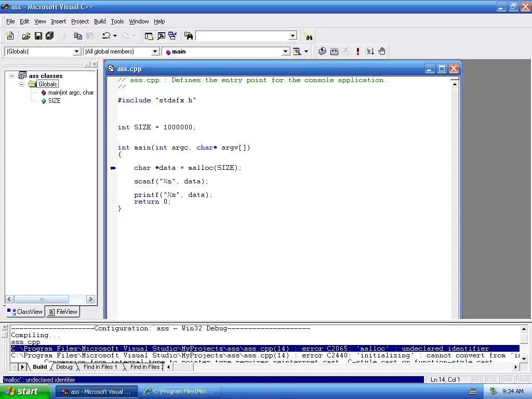Click workspace pane scroll left arrow
Screen dimensions: 532x399
tap(9, 299)
